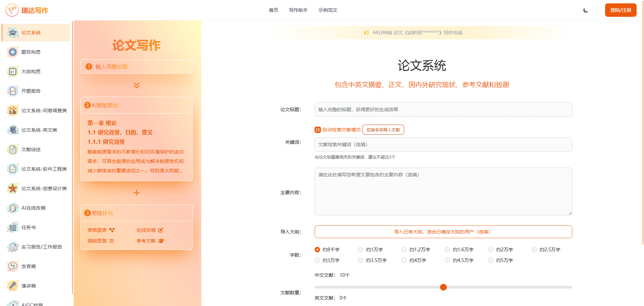This screenshot has height=306, width=644.
Task: Click the 表格图表 diagram icon
Action: [112, 230]
